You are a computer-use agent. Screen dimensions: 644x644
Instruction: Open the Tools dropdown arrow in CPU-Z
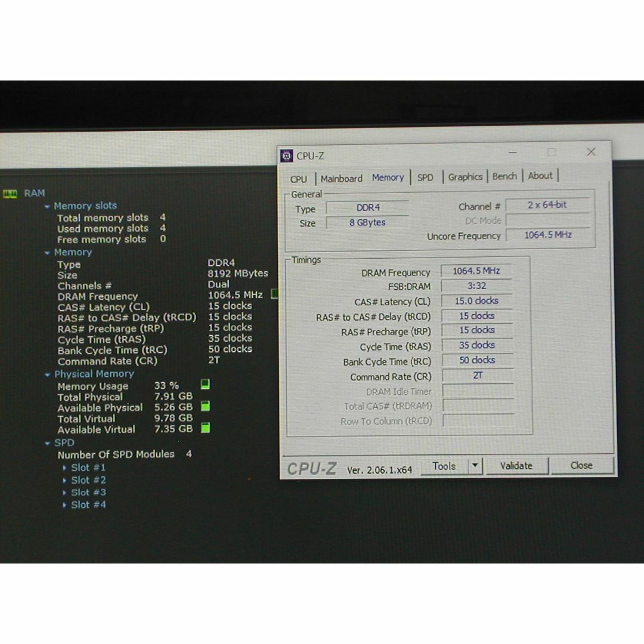pos(475,466)
